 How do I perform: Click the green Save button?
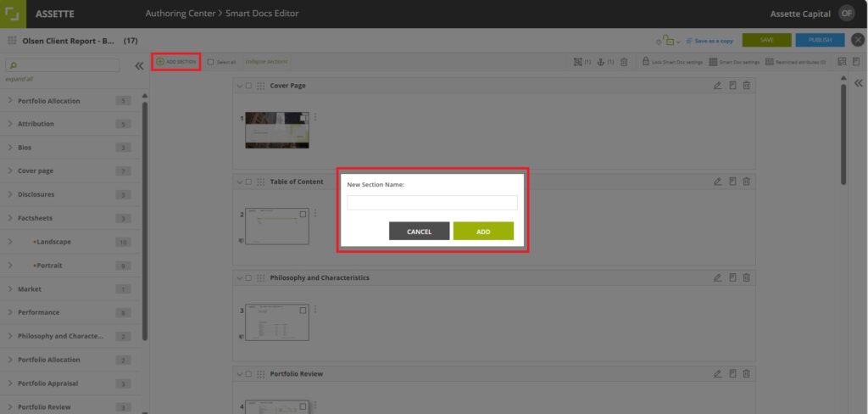point(766,40)
